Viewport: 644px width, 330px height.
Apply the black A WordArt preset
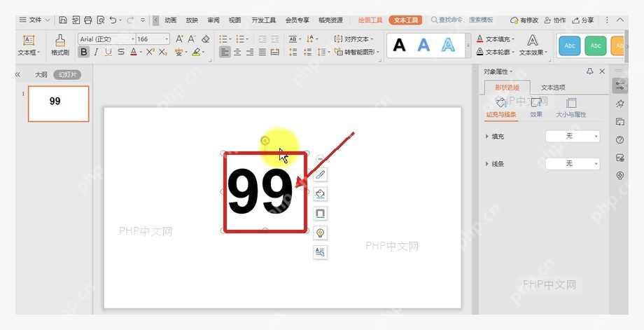pos(399,46)
